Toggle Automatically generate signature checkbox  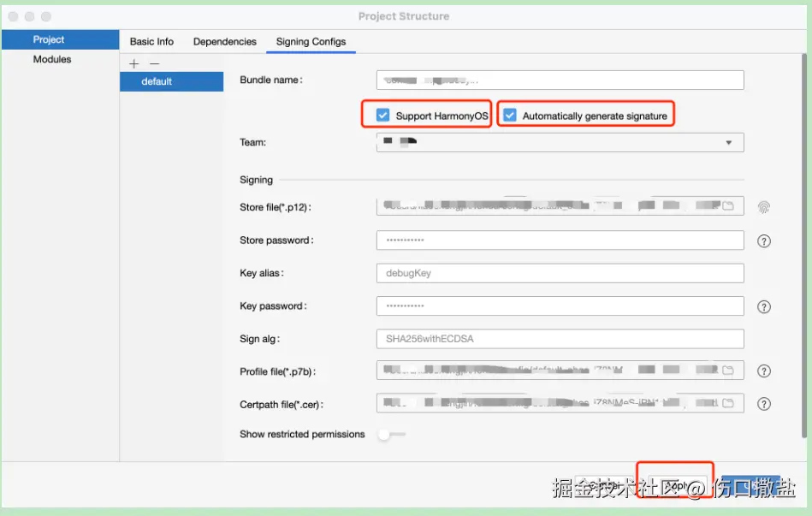coord(510,115)
